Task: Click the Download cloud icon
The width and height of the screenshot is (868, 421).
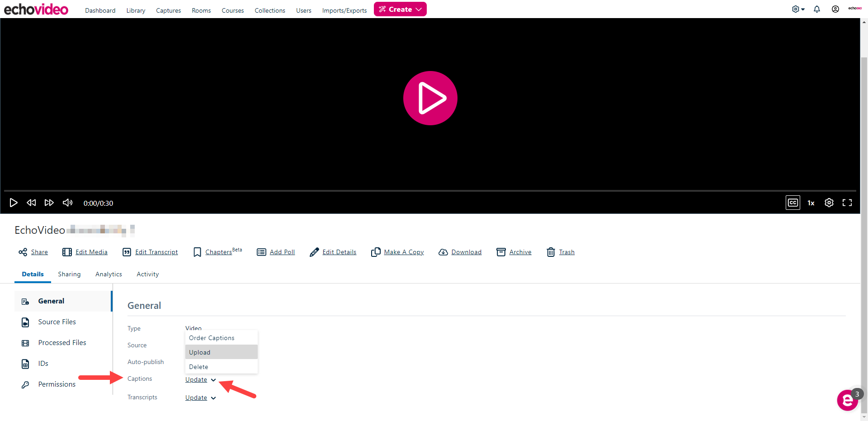Action: click(x=443, y=252)
